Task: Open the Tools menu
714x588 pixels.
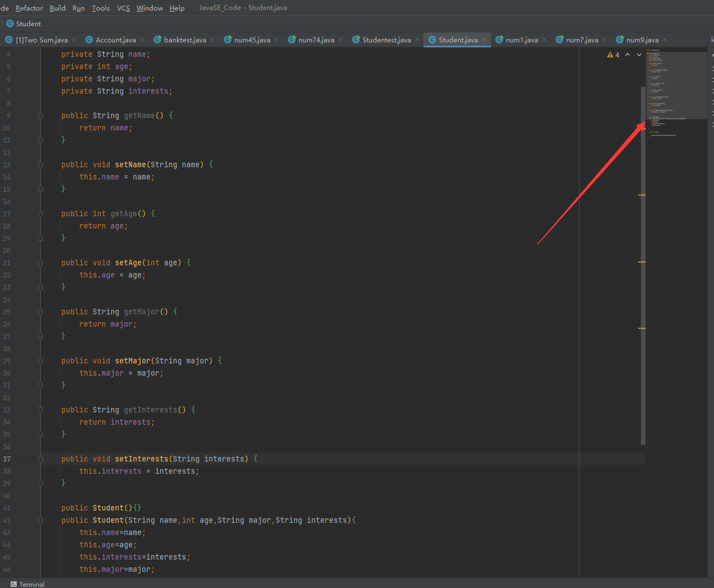Action: tap(100, 8)
